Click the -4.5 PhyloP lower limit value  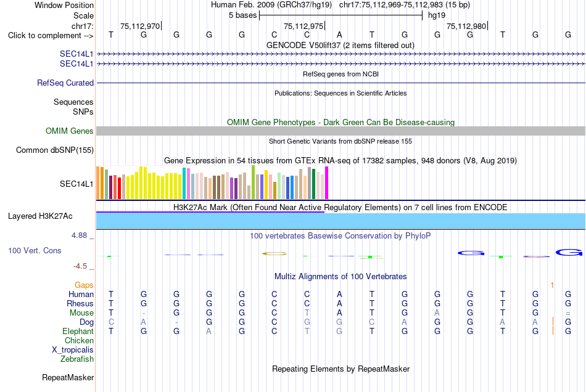[x=80, y=266]
